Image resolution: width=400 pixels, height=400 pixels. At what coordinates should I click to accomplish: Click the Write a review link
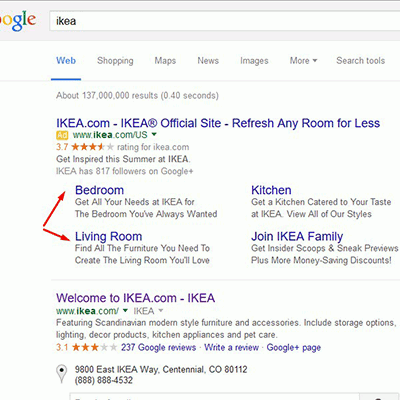click(232, 347)
